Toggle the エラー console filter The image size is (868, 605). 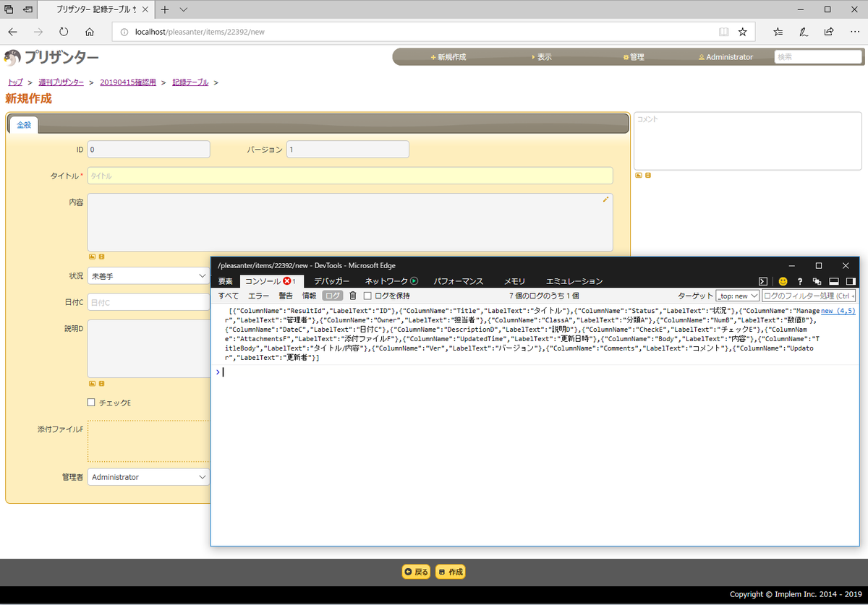(x=258, y=296)
